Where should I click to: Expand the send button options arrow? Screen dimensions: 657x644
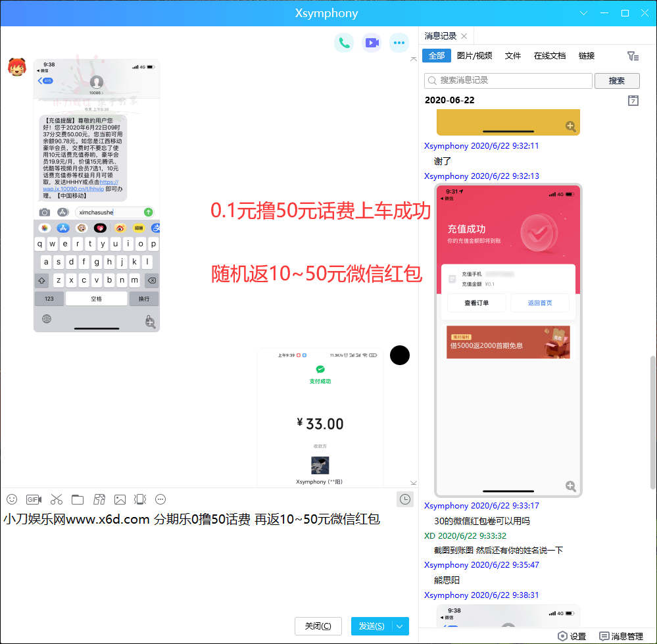400,626
